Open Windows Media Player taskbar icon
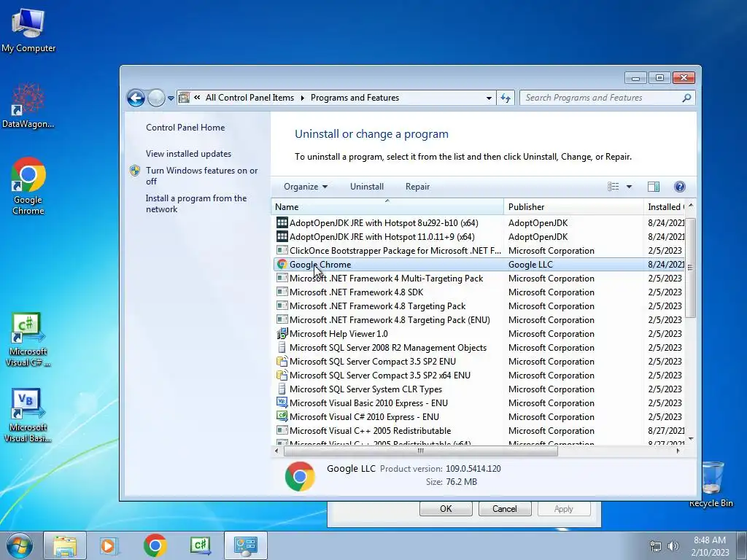This screenshot has height=560, width=747. click(109, 545)
